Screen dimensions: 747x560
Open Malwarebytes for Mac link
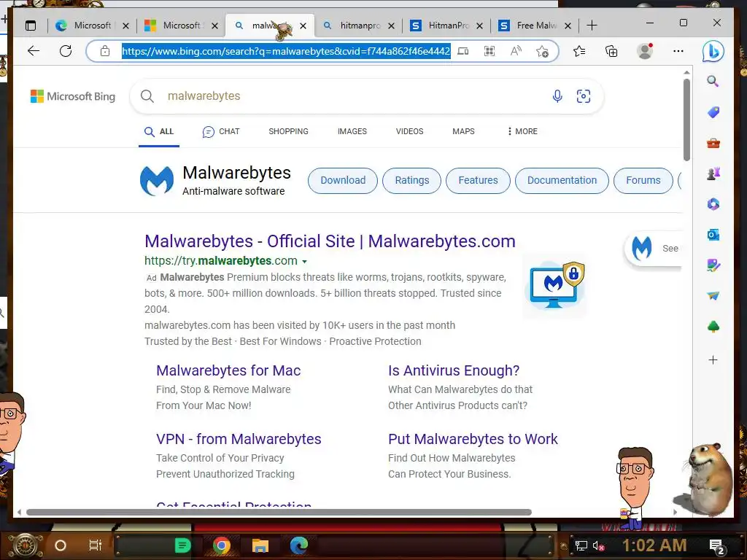(228, 370)
